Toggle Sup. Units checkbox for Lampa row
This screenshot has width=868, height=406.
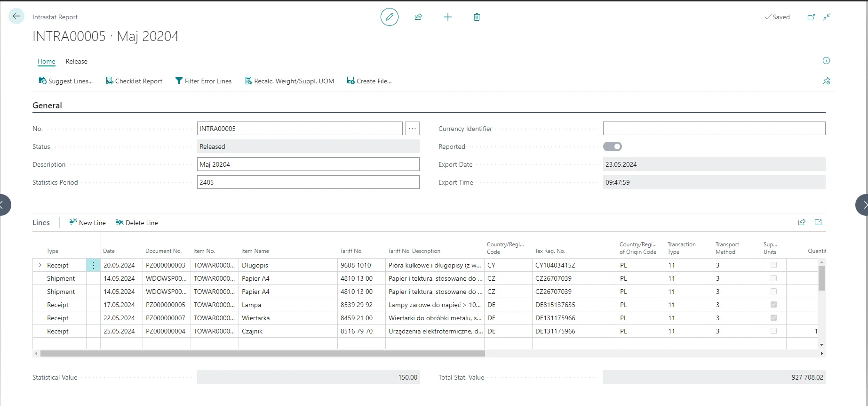coord(773,305)
